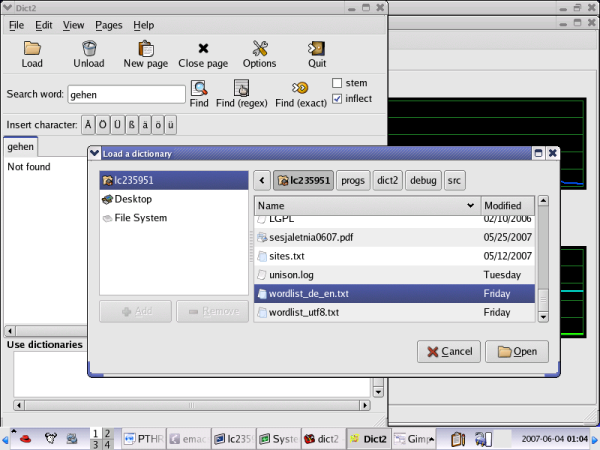Go to the lc235951 path bar folder
The image size is (600, 450).
click(x=303, y=180)
